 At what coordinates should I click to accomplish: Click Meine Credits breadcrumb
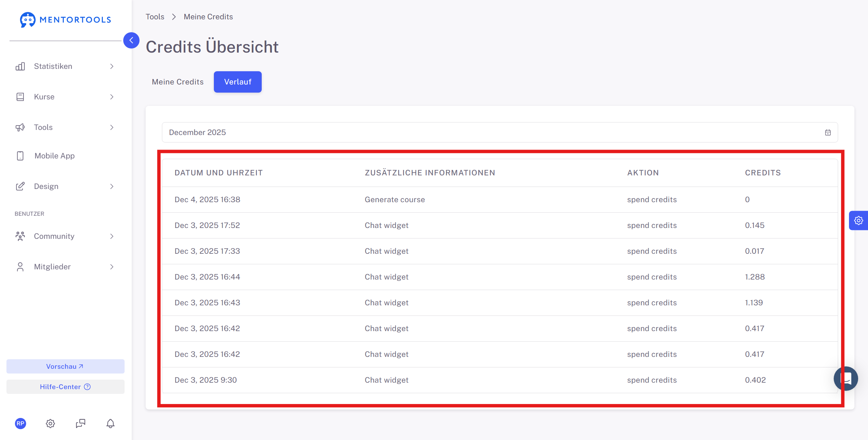coord(208,17)
